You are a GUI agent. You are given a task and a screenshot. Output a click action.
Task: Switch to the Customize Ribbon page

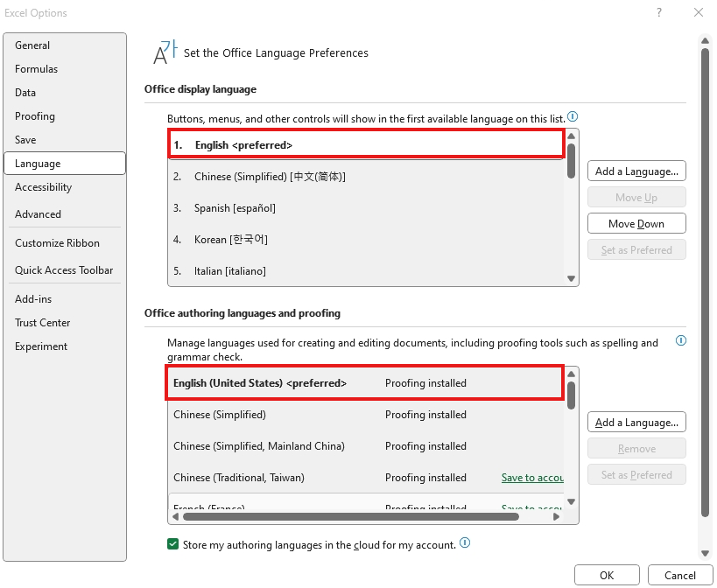click(x=58, y=242)
